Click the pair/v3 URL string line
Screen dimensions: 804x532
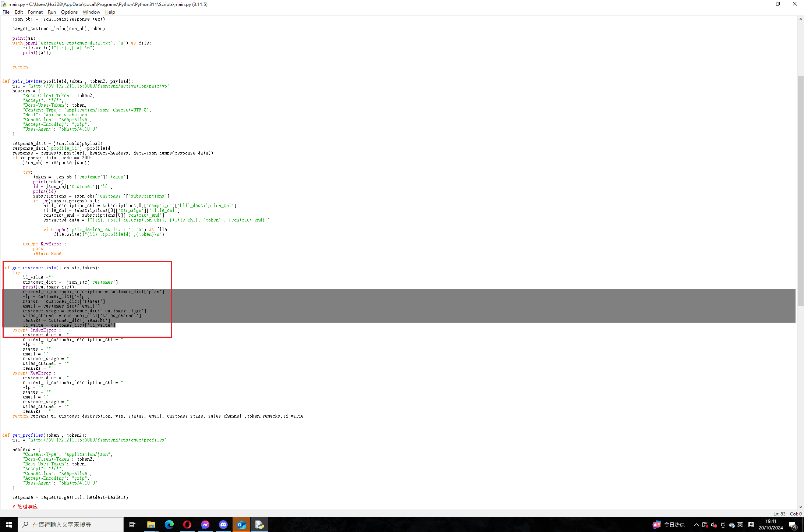click(91, 86)
